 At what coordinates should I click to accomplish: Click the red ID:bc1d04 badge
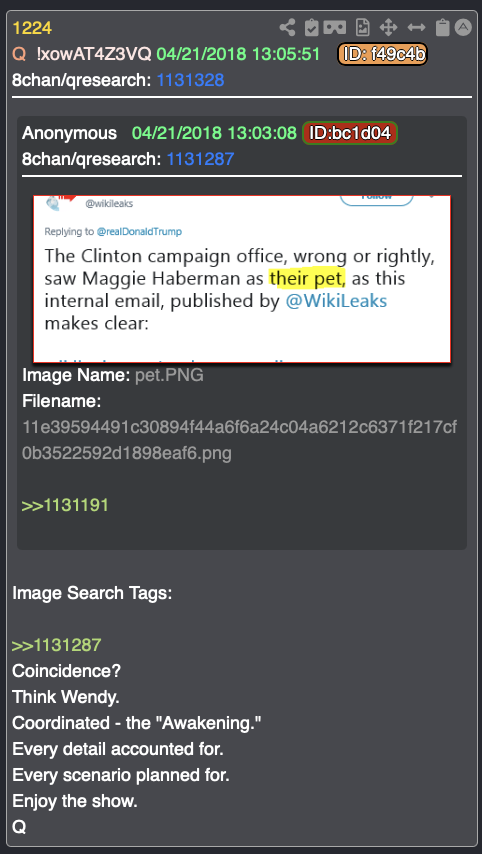pos(350,133)
